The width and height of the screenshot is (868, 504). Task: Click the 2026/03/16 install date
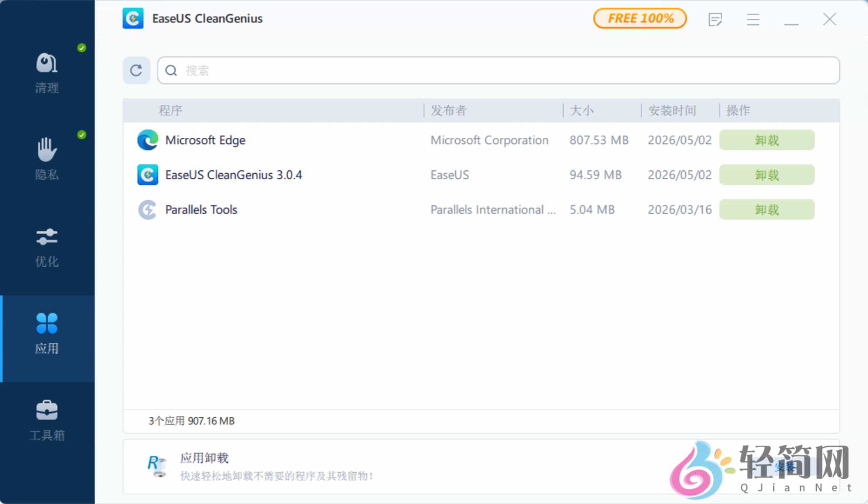tap(680, 209)
